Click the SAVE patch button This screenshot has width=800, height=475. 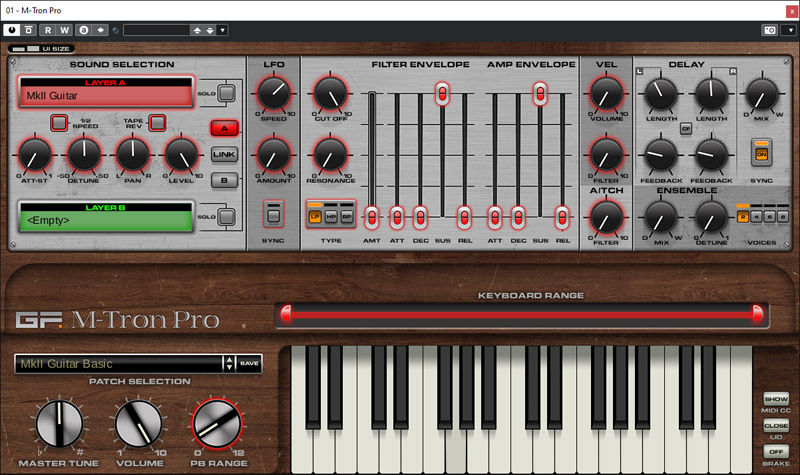tap(249, 363)
